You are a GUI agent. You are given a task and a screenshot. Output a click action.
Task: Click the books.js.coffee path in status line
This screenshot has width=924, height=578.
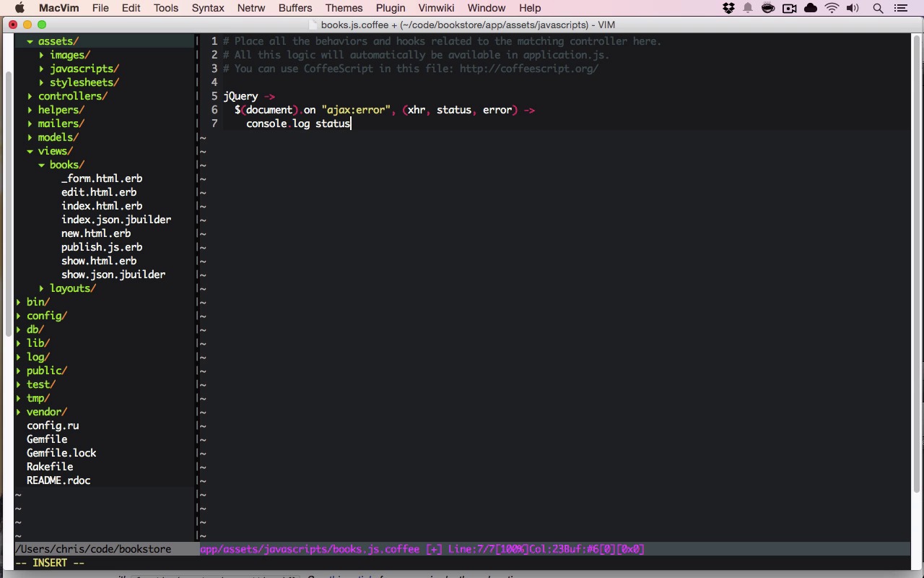click(310, 549)
